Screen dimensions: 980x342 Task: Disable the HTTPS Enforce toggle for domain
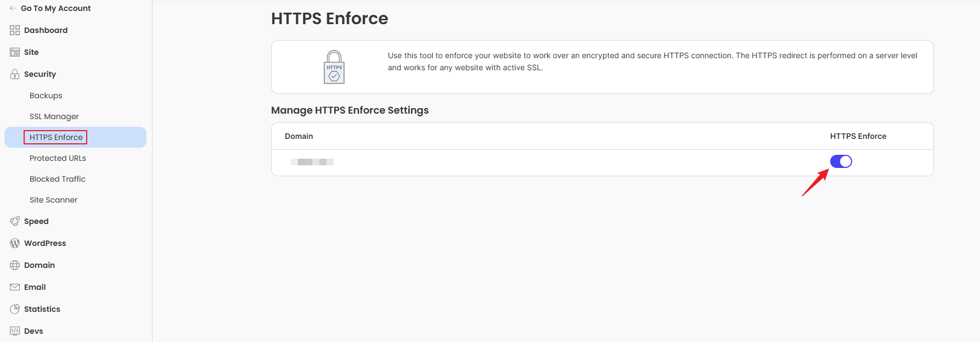[x=841, y=161]
